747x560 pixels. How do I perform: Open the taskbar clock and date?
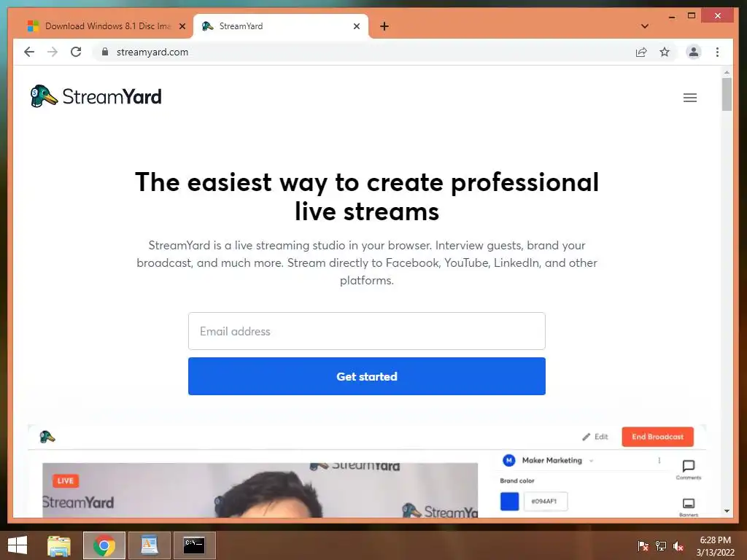click(x=715, y=546)
